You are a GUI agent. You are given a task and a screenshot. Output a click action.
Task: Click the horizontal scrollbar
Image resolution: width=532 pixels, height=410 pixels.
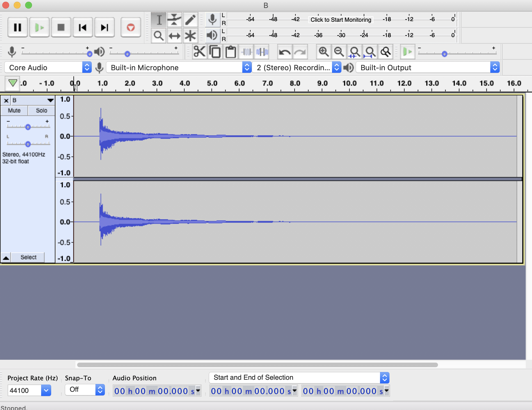[257, 365]
